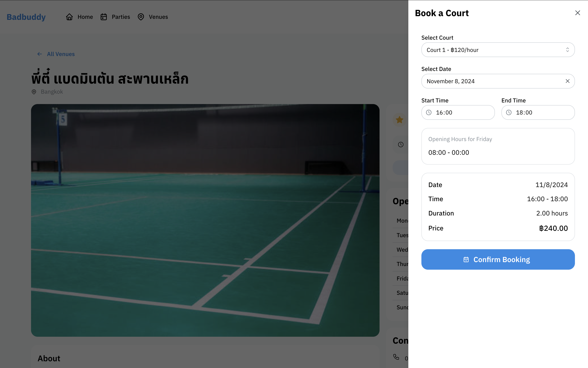Click the clock icon in Start Time

tap(429, 112)
